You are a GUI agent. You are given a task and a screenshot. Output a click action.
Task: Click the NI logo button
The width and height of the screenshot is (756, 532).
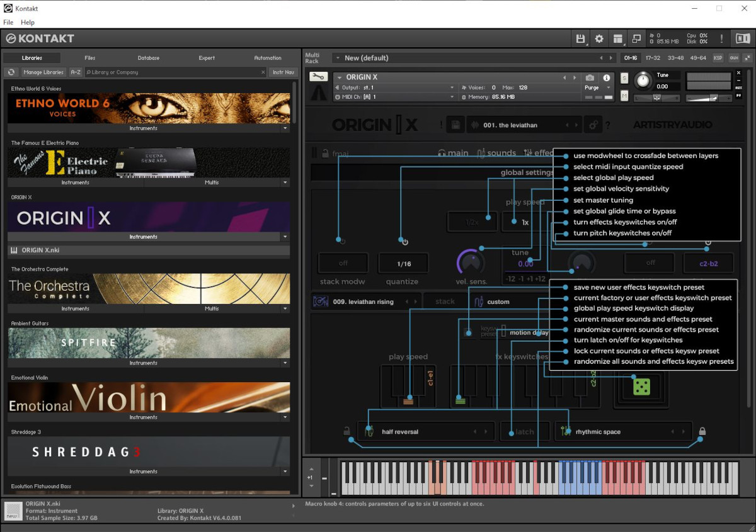coord(743,39)
